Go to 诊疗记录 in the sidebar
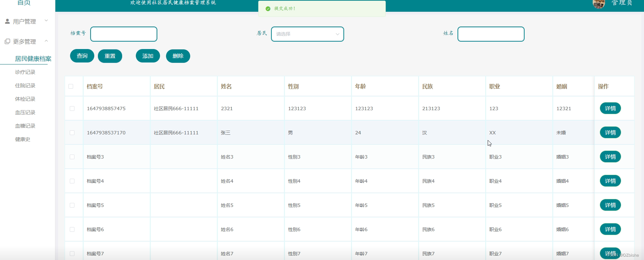 (25, 72)
